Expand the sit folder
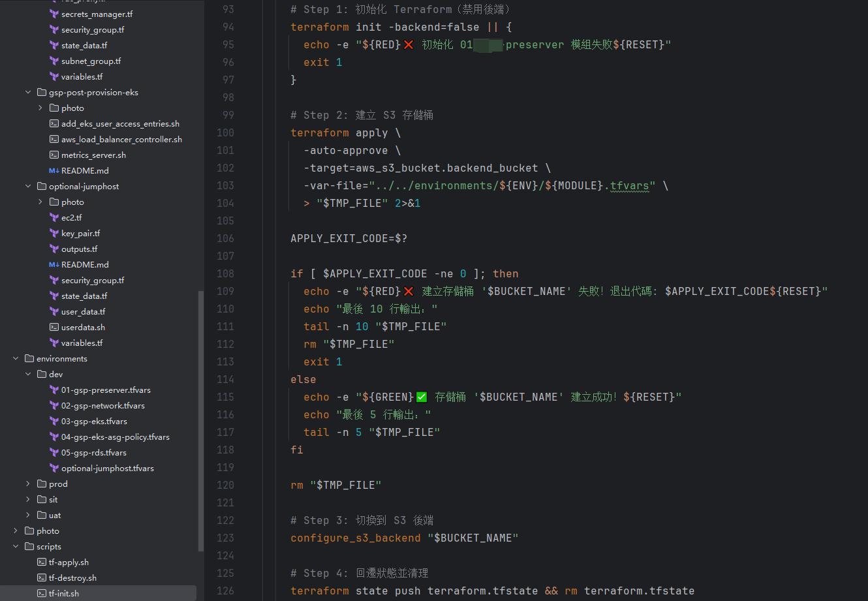This screenshot has width=868, height=601. (28, 500)
